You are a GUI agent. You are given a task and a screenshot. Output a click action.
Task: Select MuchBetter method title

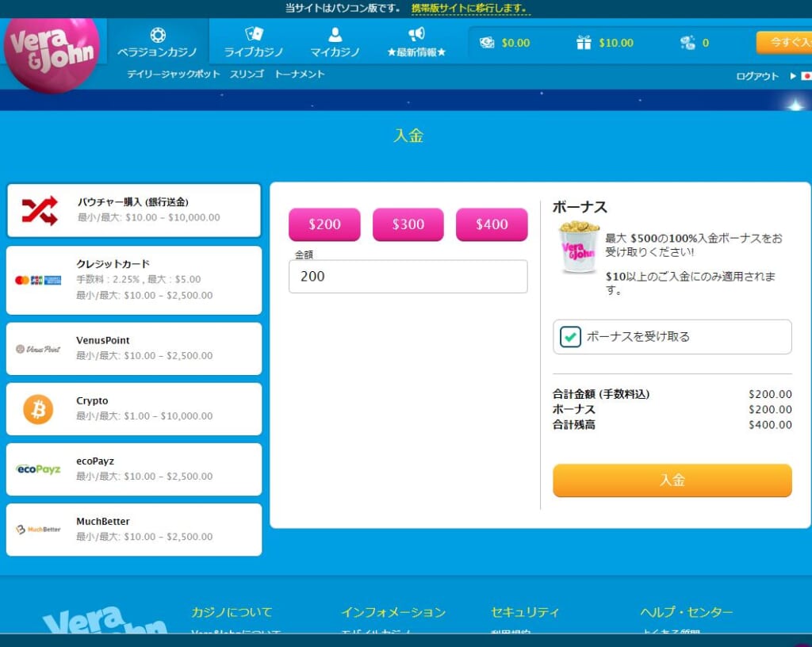pos(103,521)
